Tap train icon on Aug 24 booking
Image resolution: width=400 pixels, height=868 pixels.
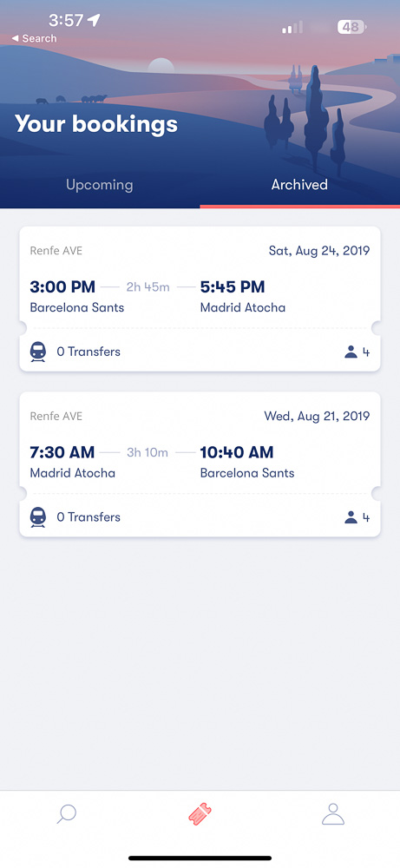click(37, 352)
